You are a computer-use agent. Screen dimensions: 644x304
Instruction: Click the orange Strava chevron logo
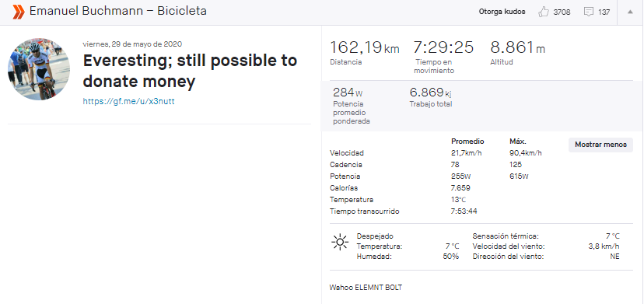(x=19, y=12)
